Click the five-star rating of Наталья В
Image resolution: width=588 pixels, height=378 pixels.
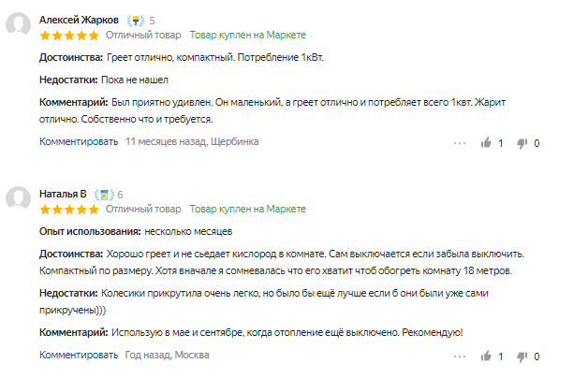69,209
